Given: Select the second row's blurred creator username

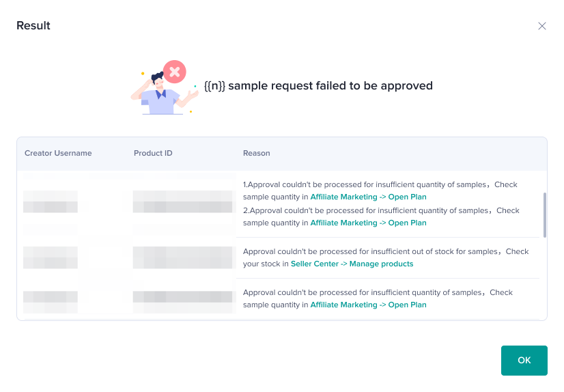Looking at the screenshot, I should point(51,257).
